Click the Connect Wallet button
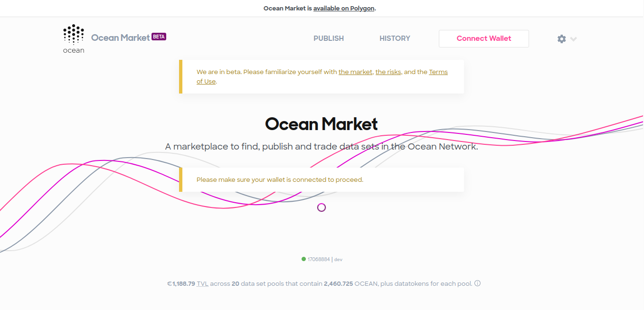The height and width of the screenshot is (310, 644). 484,38
